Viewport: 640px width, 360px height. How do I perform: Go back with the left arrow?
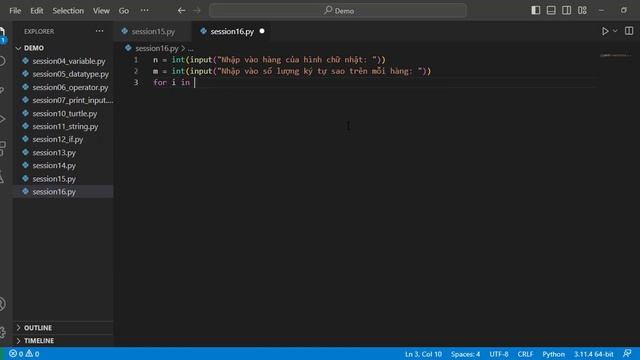tap(181, 11)
